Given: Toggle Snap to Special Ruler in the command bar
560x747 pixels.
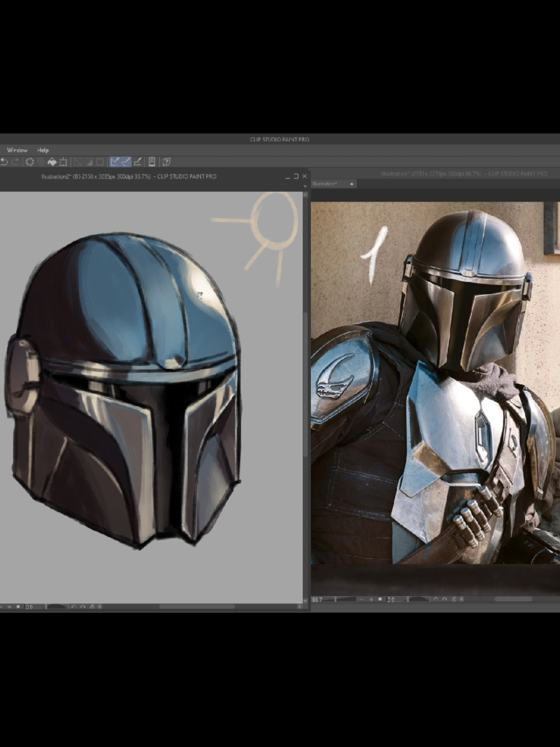Looking at the screenshot, I should point(125,162).
